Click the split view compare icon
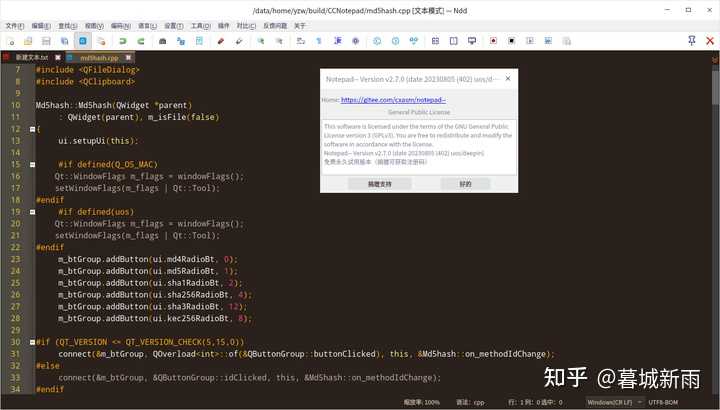The image size is (720, 410). (454, 41)
